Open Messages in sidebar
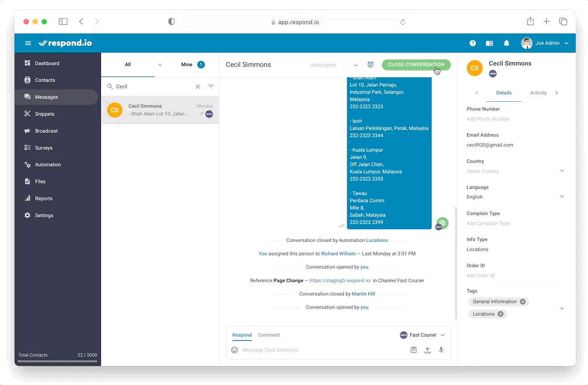Image resolution: width=588 pixels, height=385 pixels. (x=56, y=97)
